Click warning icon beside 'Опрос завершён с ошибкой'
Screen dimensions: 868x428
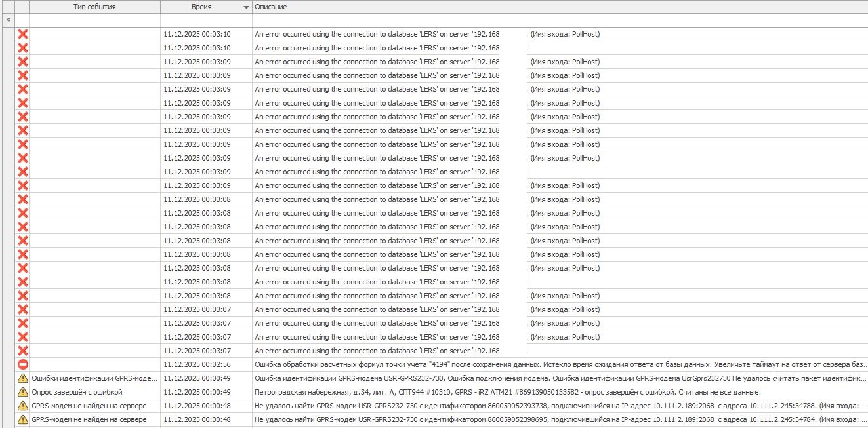(x=22, y=392)
